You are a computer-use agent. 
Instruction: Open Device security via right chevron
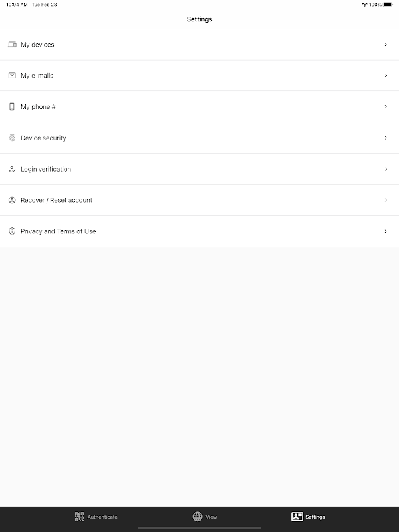click(386, 138)
